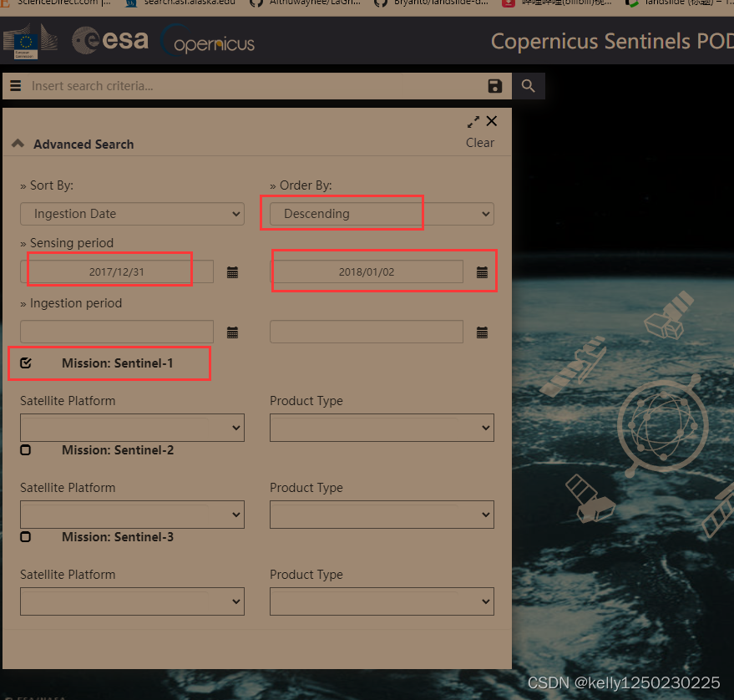Open calendar for sensing start date
The height and width of the screenshot is (700, 734).
click(x=232, y=272)
